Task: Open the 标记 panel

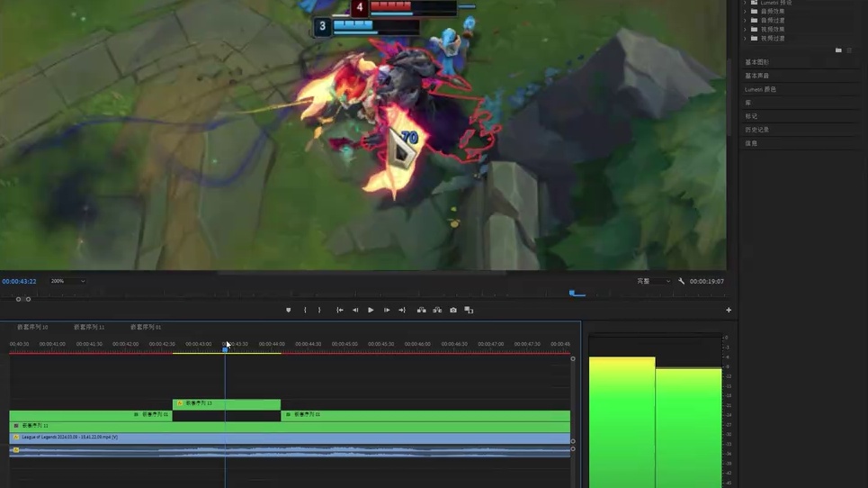Action: 751,116
